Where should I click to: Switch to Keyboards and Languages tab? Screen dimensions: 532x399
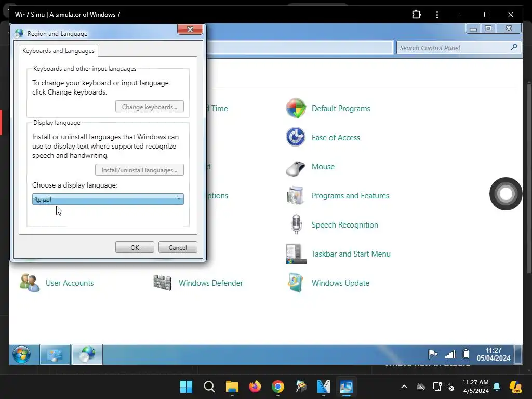tap(58, 51)
